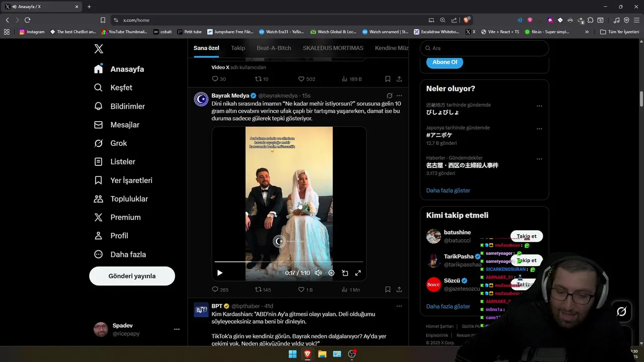This screenshot has height=362, width=644.
Task: Open new browser tab
Action: (89, 7)
